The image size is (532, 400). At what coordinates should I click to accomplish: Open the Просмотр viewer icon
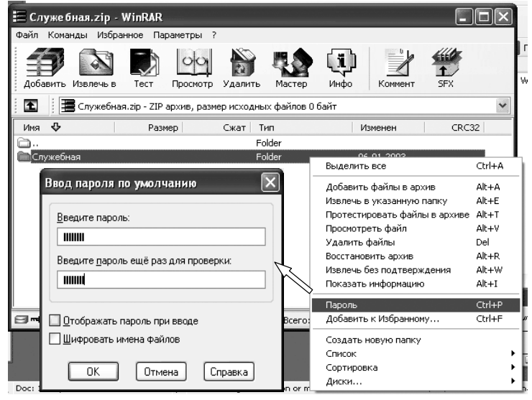pos(193,68)
